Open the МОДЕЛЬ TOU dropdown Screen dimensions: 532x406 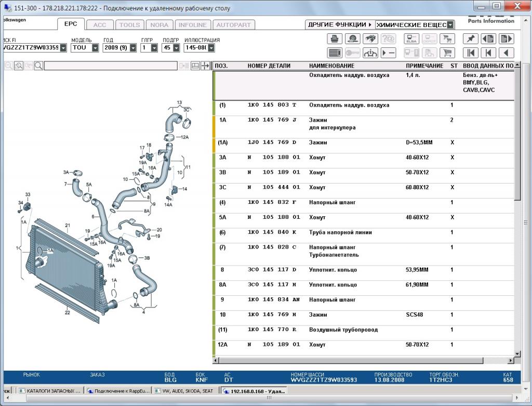[x=96, y=48]
